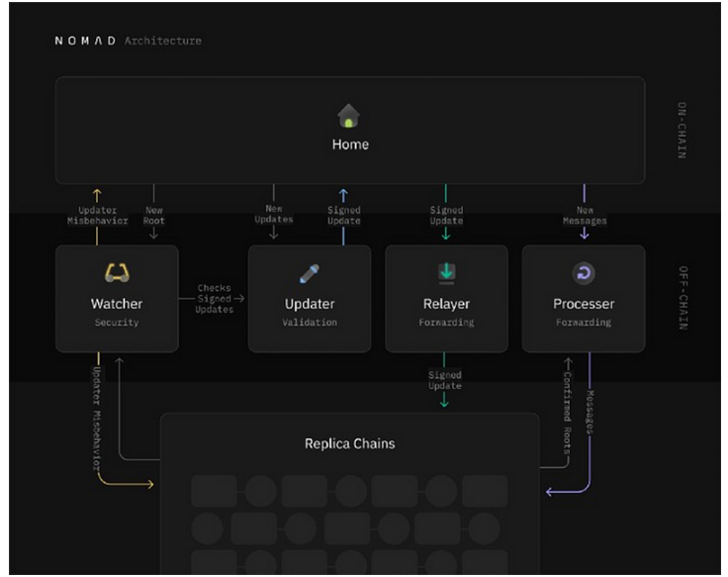Click the 'Updater' box title
728x577 pixels.
pyautogui.click(x=310, y=304)
